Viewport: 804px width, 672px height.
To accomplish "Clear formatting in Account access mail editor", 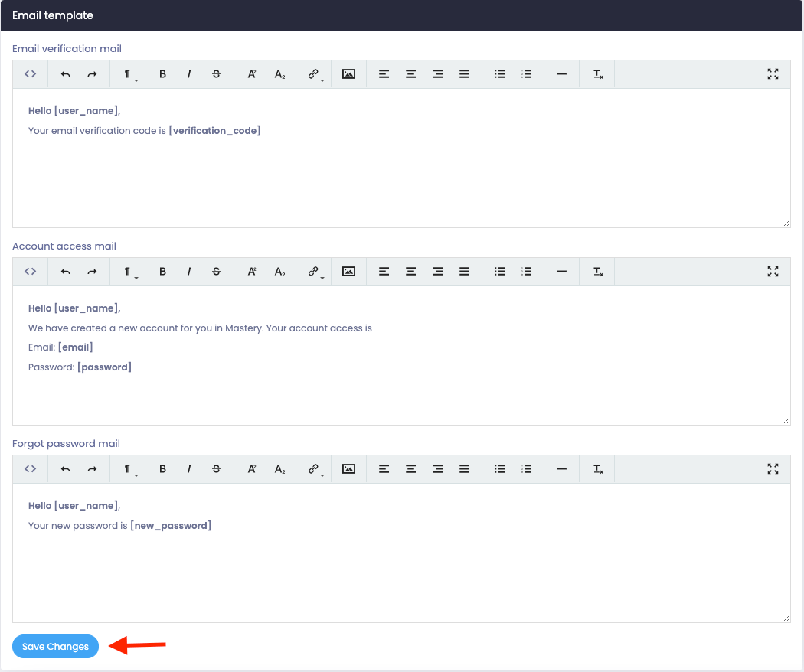I will click(598, 272).
